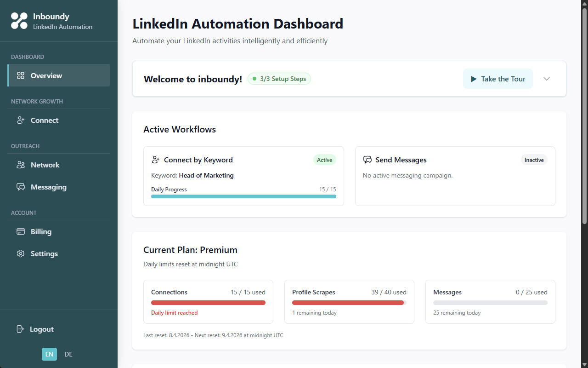Click the "Messages" limit label

(x=447, y=292)
